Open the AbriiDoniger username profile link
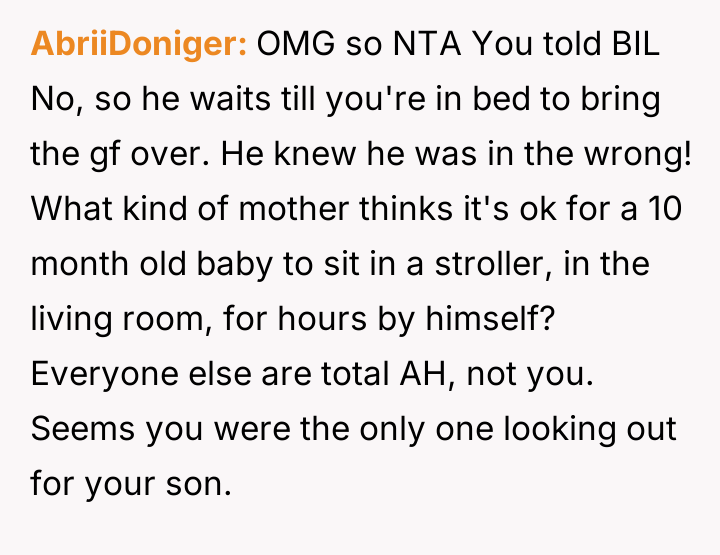The width and height of the screenshot is (720, 555). click(139, 46)
